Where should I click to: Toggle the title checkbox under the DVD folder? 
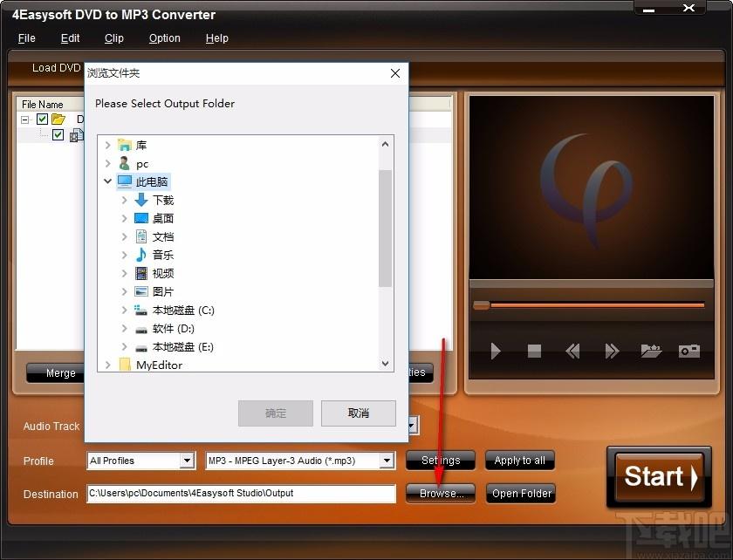point(58,135)
